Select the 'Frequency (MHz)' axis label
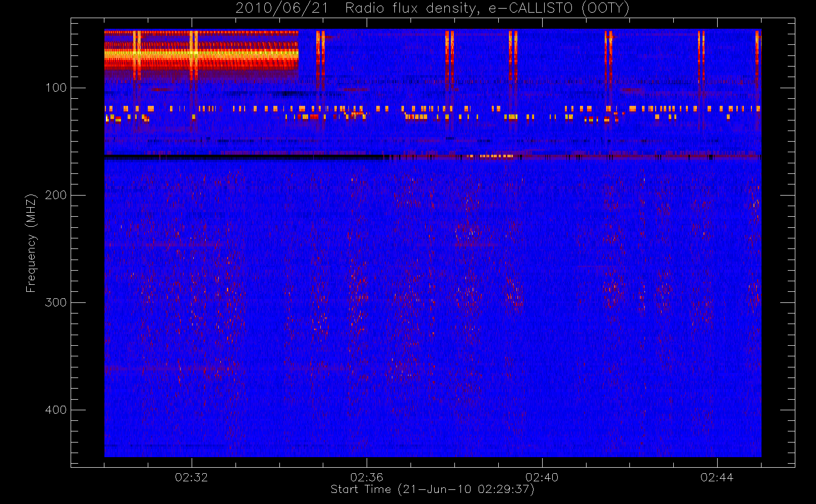 click(31, 243)
